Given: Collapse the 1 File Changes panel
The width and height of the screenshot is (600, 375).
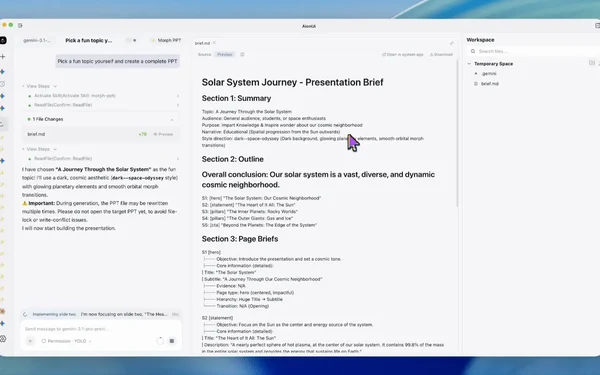Looking at the screenshot, I should point(171,119).
